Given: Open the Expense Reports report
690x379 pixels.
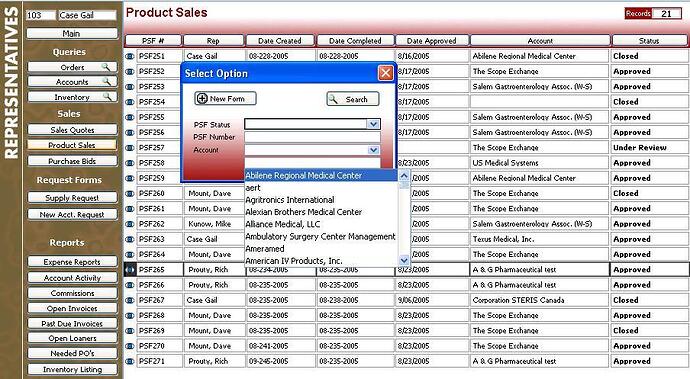Looking at the screenshot, I should pos(72,262).
